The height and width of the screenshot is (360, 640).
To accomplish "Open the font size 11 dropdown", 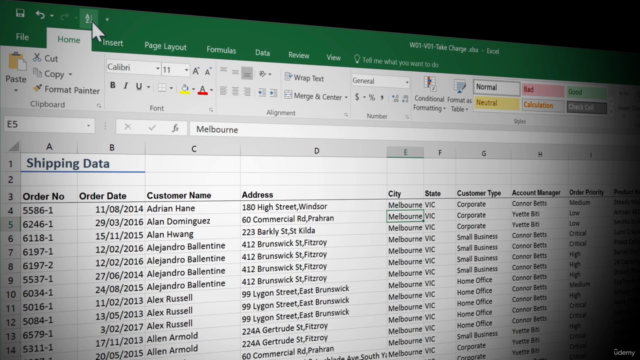I will 187,70.
